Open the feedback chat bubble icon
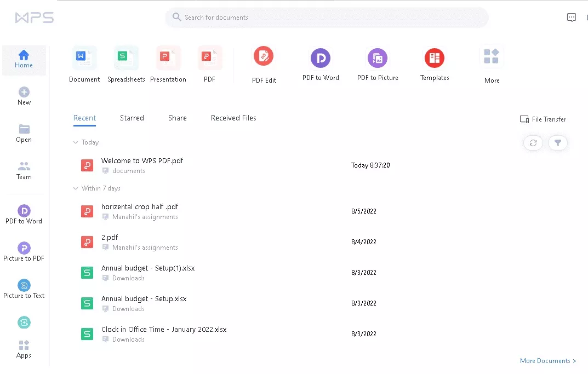The image size is (588, 374). [572, 18]
